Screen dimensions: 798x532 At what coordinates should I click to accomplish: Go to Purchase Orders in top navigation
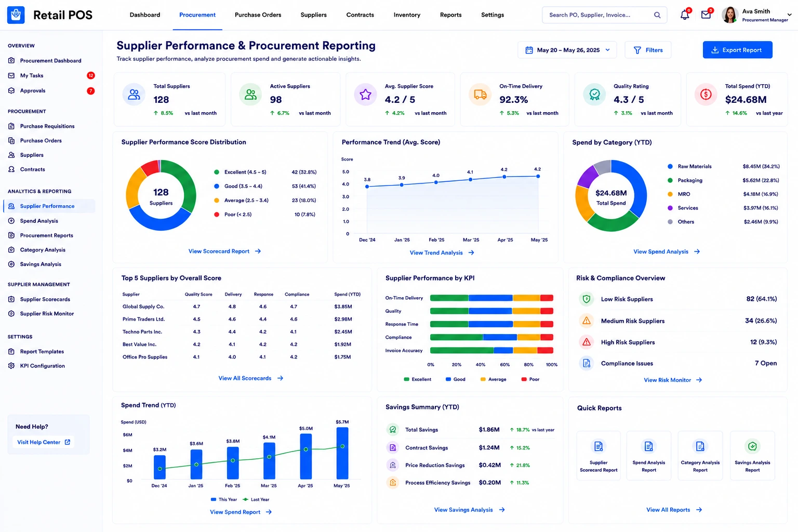258,15
